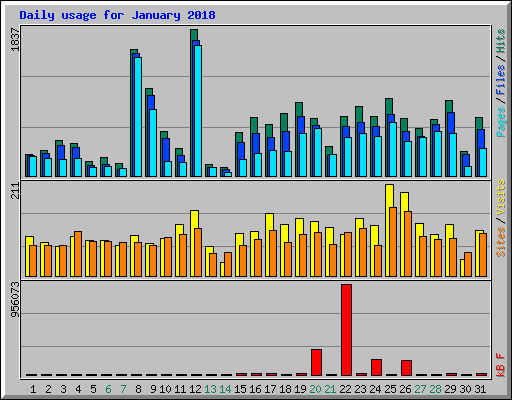Select the 211 axis value

pos(15,191)
